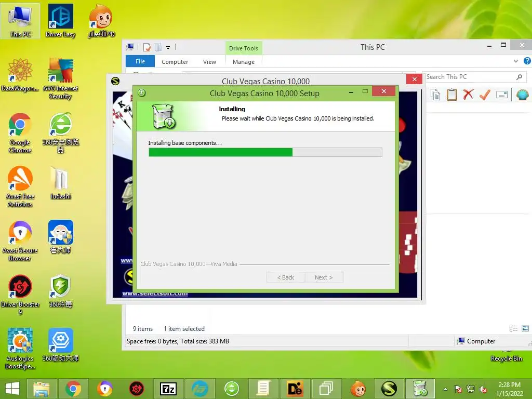
Task: Click the 'Space free: 0 bytes, Total size: 383 MB' text
Action: [x=178, y=341]
